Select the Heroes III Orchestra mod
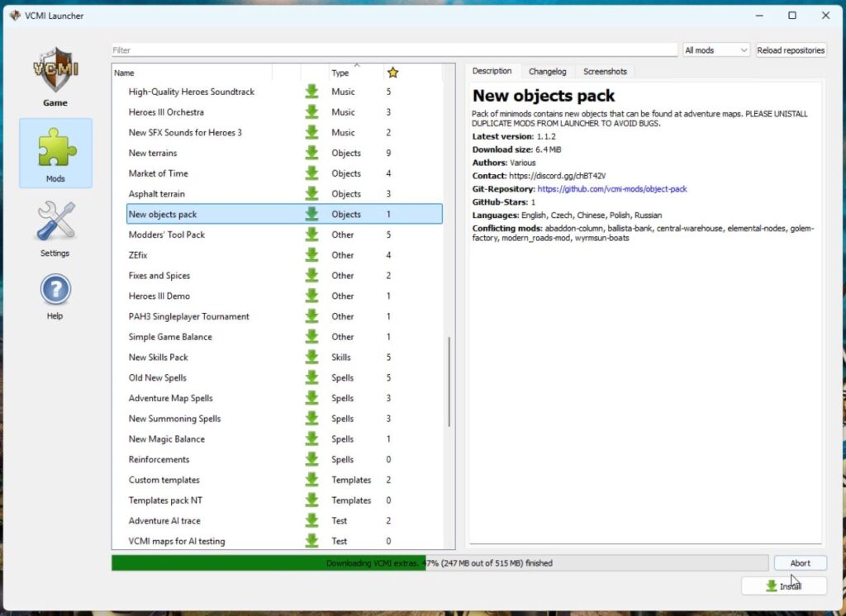Viewport: 846px width, 616px height. point(284,112)
